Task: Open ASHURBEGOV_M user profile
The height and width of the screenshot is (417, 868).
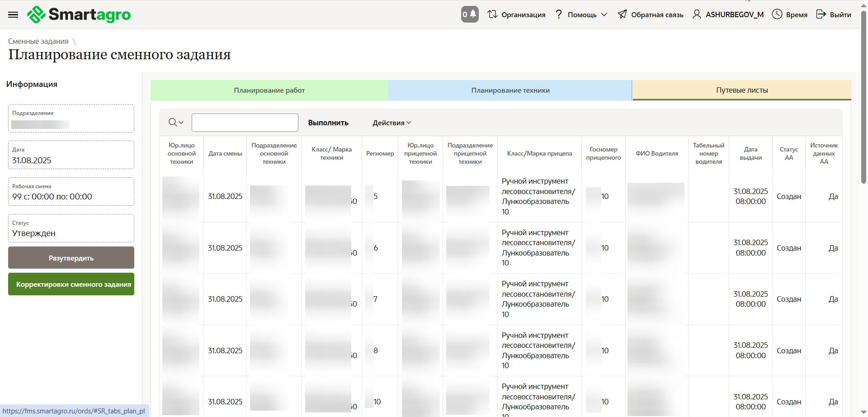Action: click(728, 14)
